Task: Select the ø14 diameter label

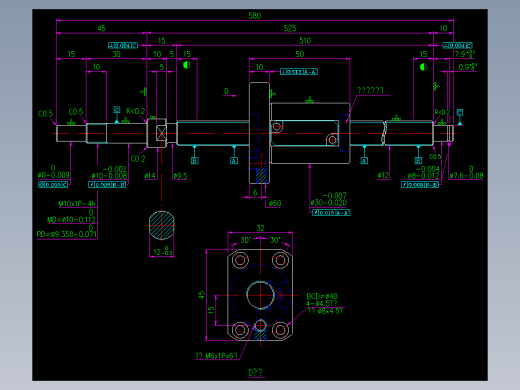Action: tap(150, 175)
